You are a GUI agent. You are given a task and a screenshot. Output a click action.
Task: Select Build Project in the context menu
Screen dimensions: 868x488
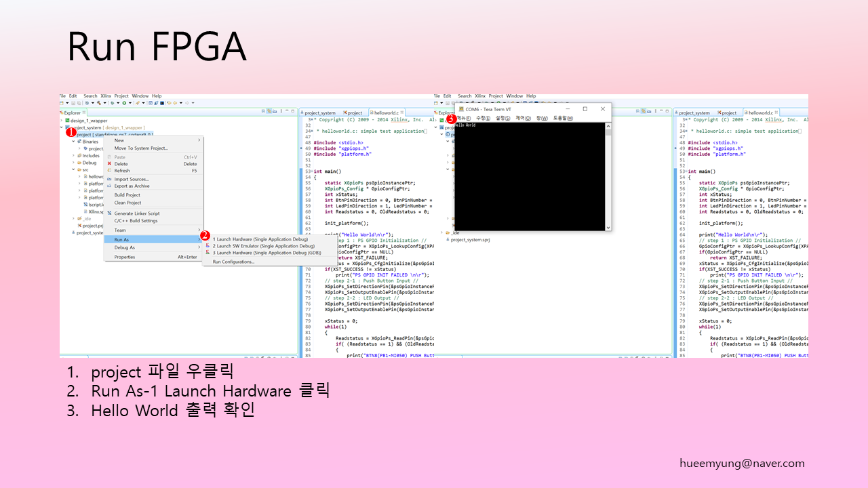[153, 195]
